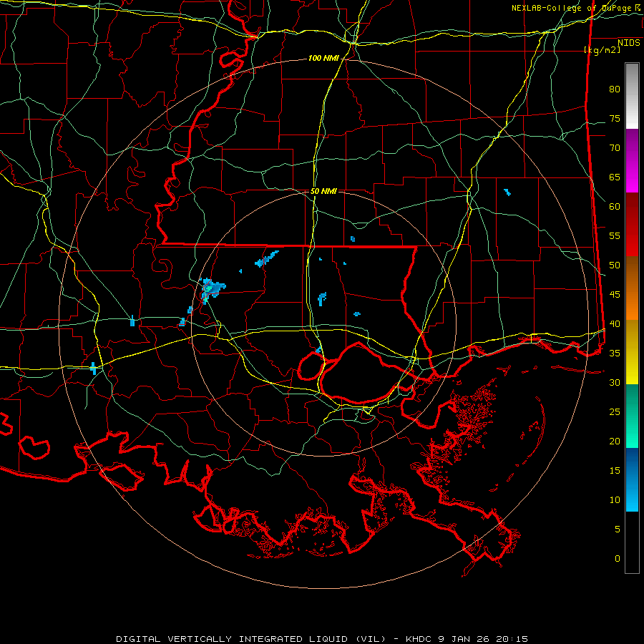Screen dimensions: 644x644
Task: Click the "5" value on the scale
Action: [x=618, y=530]
